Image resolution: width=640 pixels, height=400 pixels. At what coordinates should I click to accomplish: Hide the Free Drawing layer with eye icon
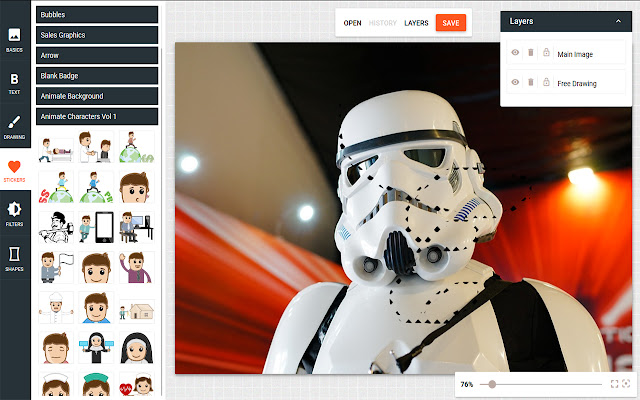coord(515,82)
